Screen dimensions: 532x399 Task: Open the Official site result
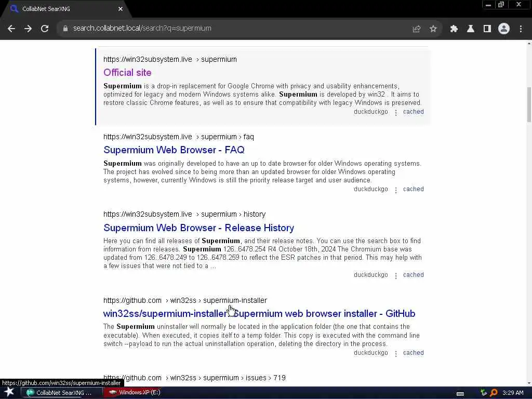[x=127, y=72]
